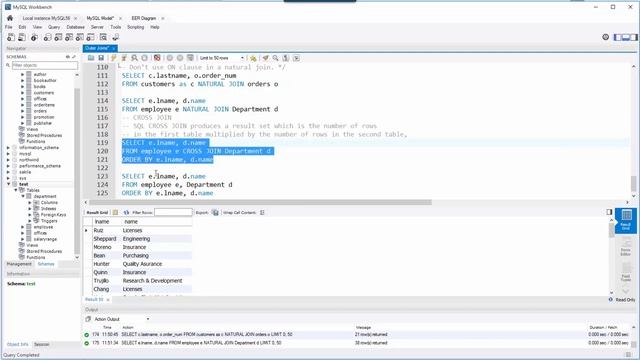The height and width of the screenshot is (360, 640).
Task: Open the Scripting menu
Action: [136, 27]
